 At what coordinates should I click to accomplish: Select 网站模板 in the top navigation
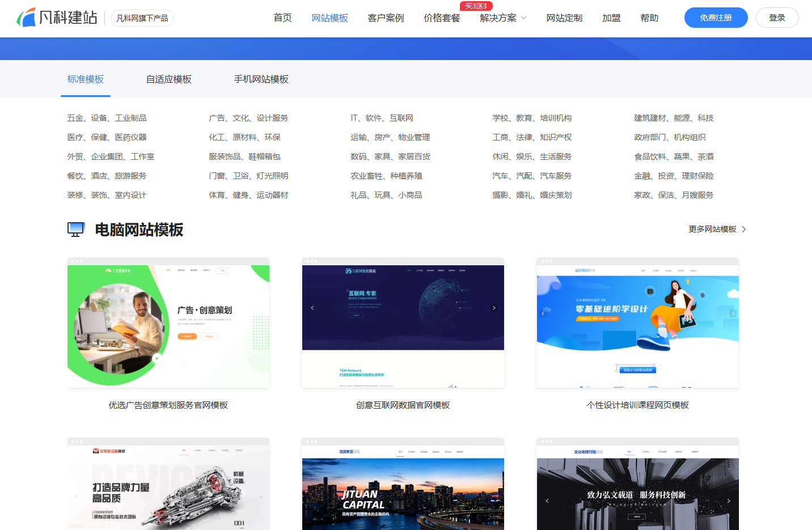click(x=330, y=18)
